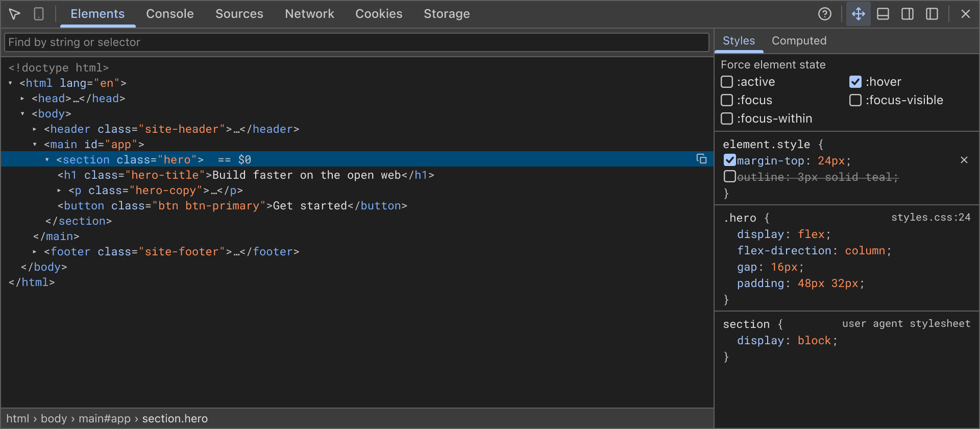Expand the footer.site-footer node
The image size is (980, 429).
point(35,251)
